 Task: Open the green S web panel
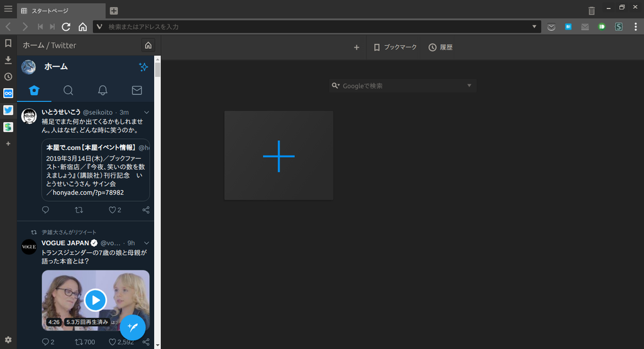coord(8,127)
